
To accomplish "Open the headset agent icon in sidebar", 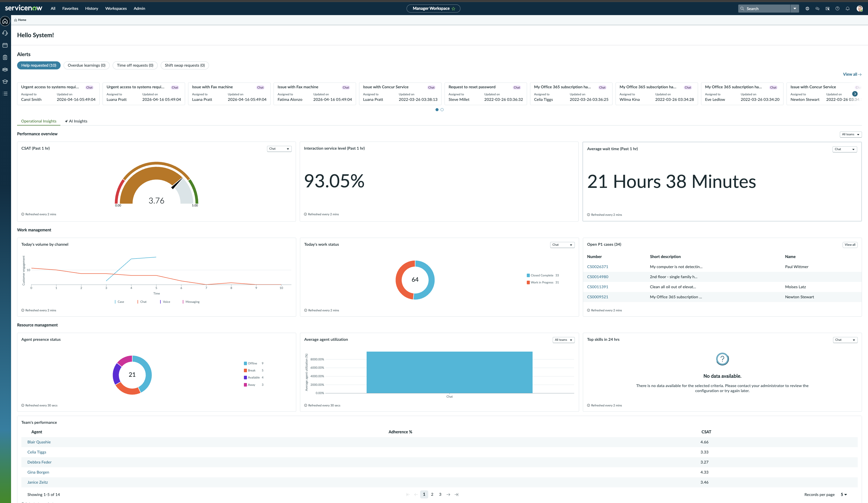I will (x=5, y=33).
